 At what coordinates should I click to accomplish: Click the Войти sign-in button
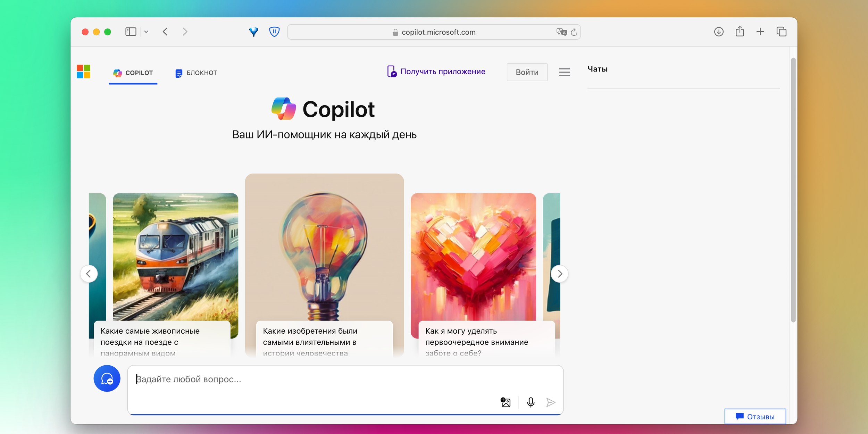(x=527, y=72)
